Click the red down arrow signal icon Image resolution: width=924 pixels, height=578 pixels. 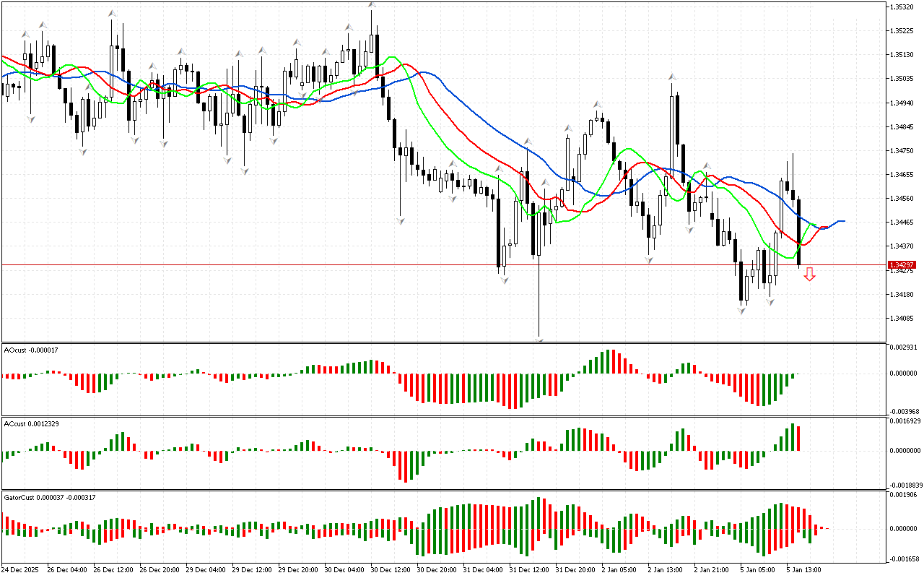click(810, 274)
